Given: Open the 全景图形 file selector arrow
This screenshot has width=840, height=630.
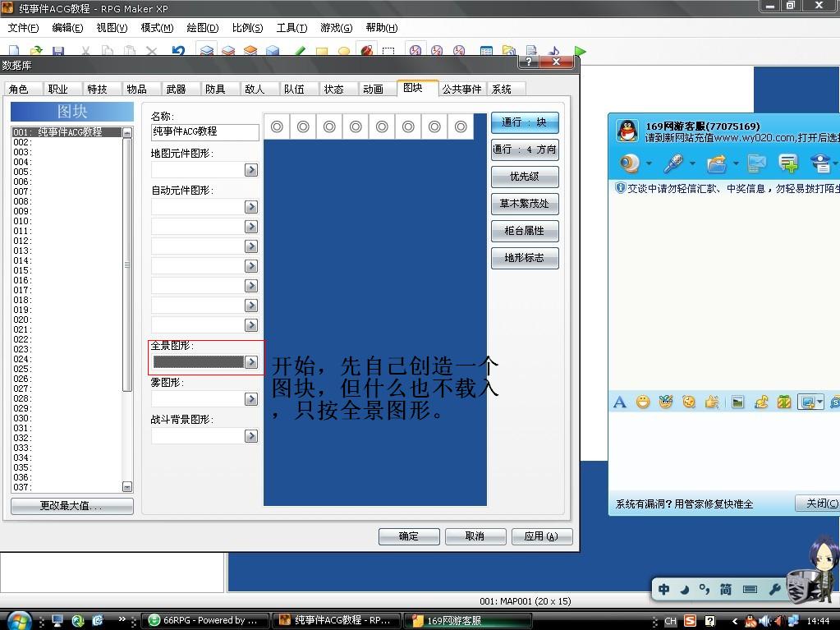Looking at the screenshot, I should 250,362.
